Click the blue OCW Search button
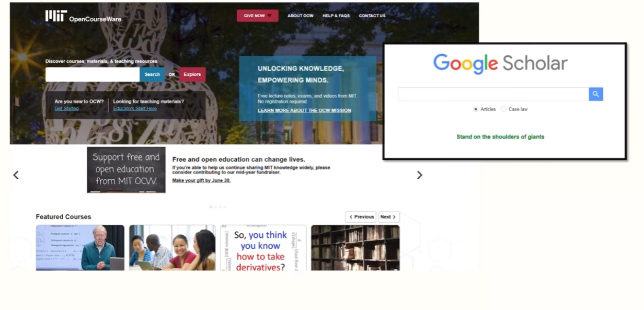The height and width of the screenshot is (310, 644). click(152, 74)
